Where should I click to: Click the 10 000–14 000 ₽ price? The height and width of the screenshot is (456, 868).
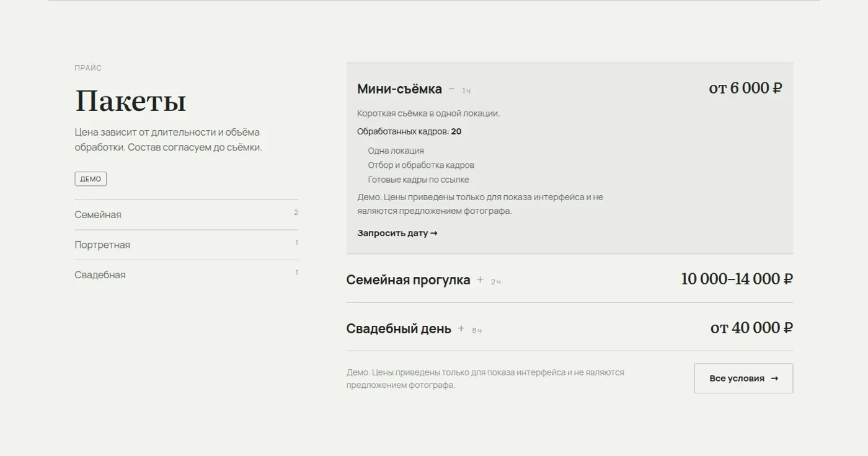point(737,279)
